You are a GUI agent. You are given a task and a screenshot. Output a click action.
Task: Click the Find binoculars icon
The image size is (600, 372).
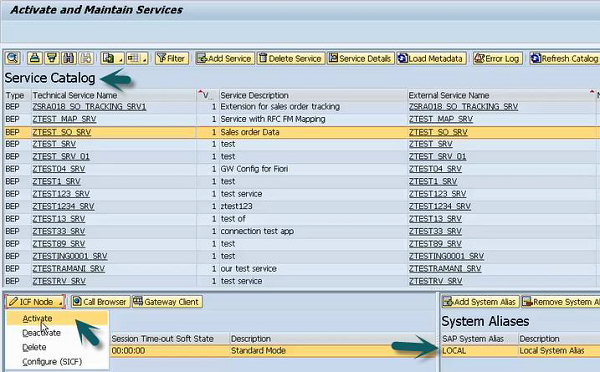click(69, 58)
